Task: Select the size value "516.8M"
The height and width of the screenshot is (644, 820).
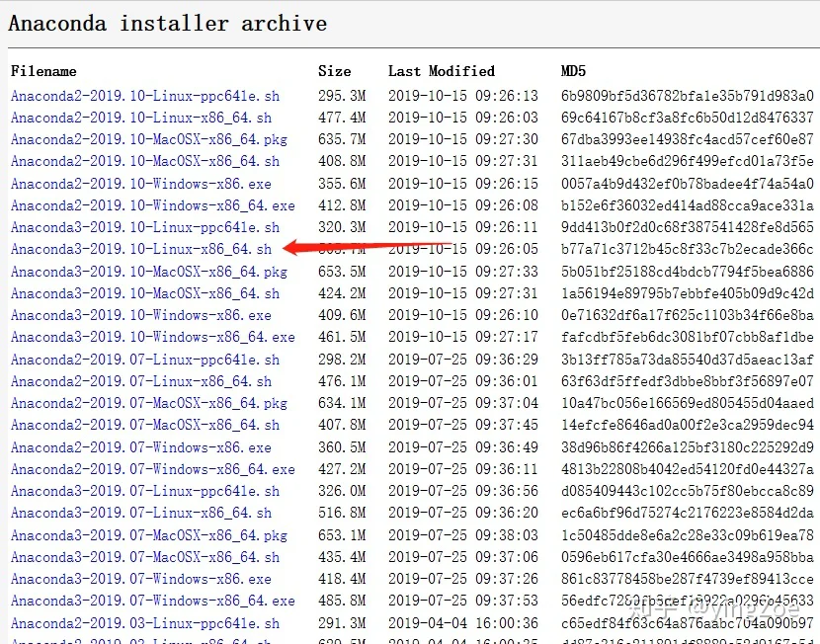Action: 342,513
